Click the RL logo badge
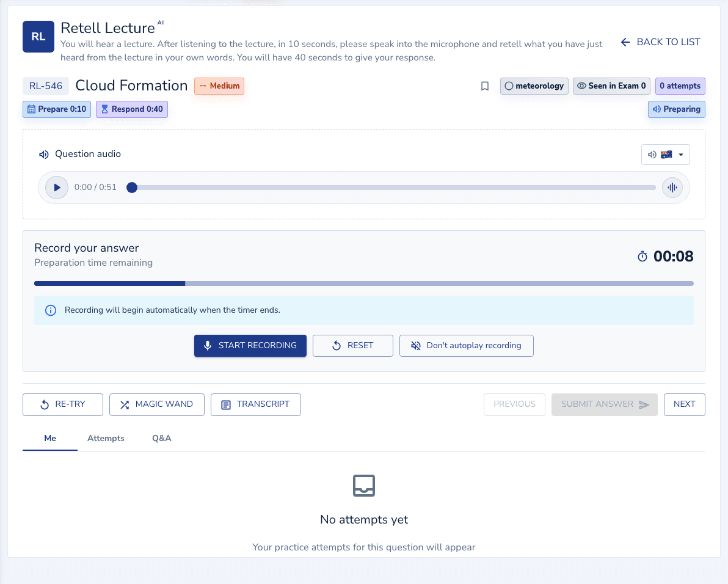The image size is (728, 584). [38, 37]
